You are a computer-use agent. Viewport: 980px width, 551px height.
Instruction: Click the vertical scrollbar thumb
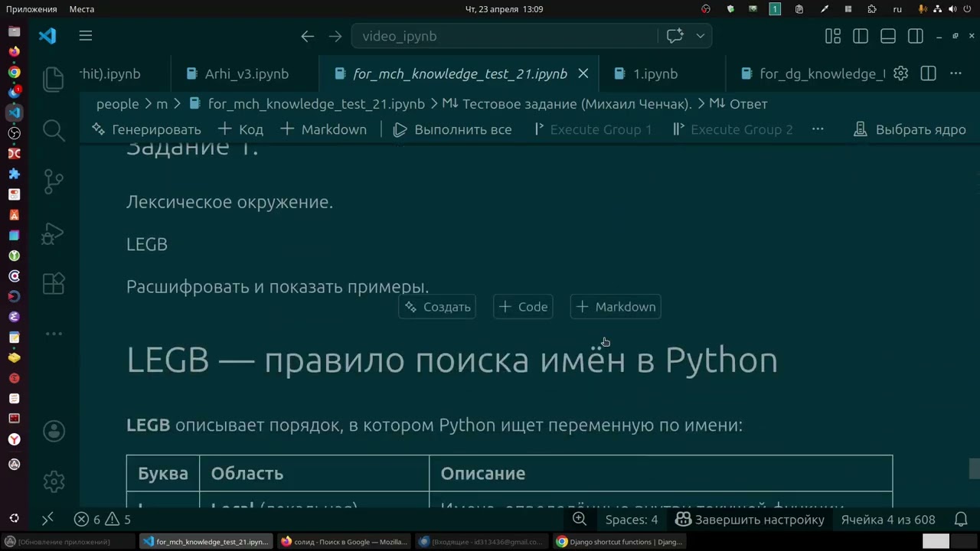(974, 468)
